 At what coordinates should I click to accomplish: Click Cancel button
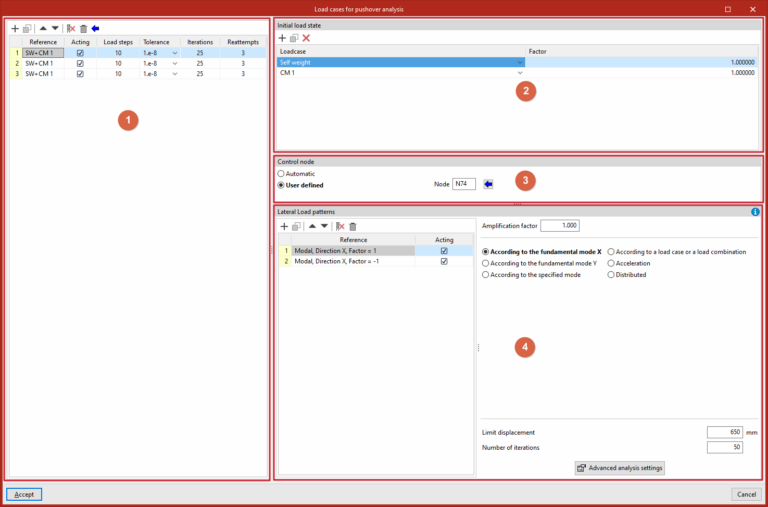746,494
